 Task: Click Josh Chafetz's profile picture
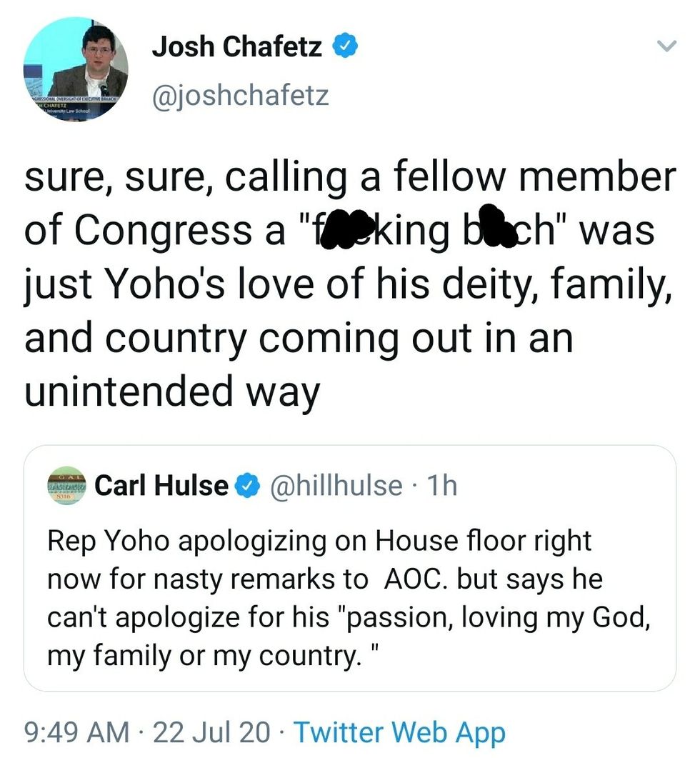point(76,69)
